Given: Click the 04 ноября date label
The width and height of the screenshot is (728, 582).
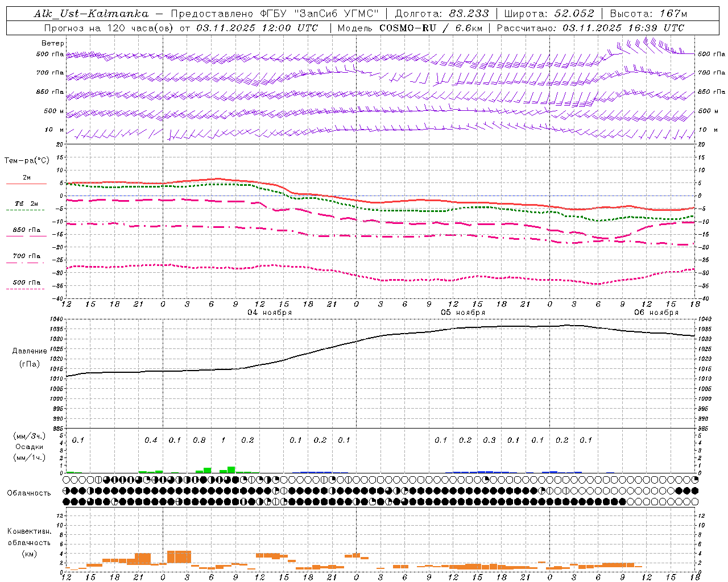Looking at the screenshot, I should [x=270, y=313].
